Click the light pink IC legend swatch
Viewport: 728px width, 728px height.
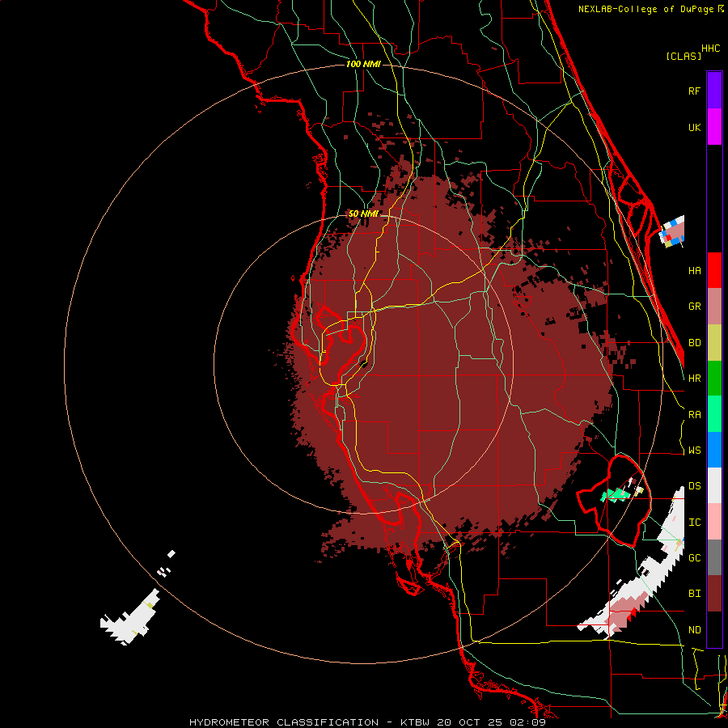714,522
